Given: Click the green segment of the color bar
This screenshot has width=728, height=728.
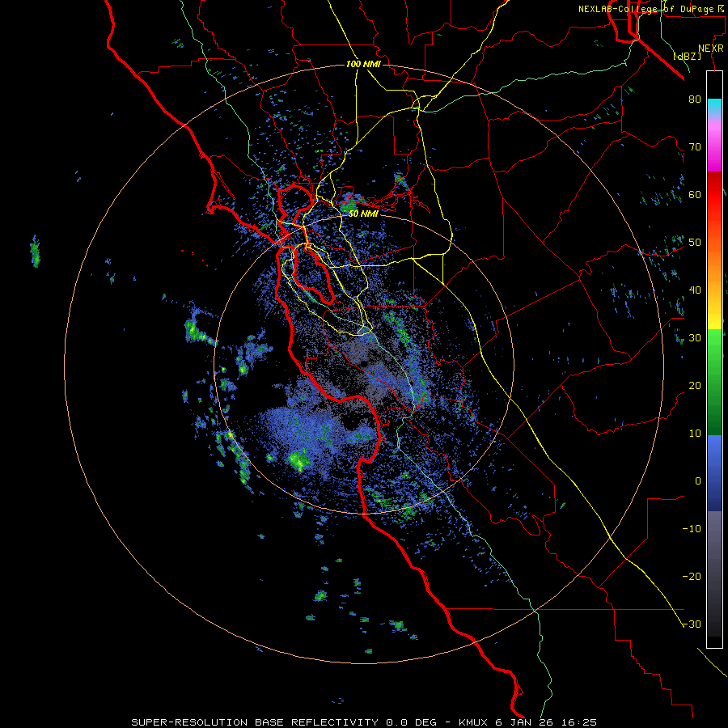Looking at the screenshot, I should coord(714,382).
